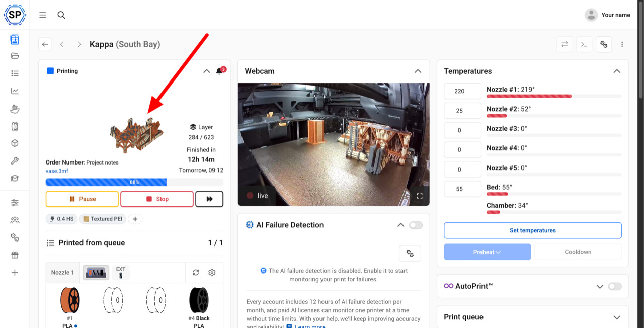Open the notifications bell with badge 3
The image size is (644, 328).
click(219, 71)
